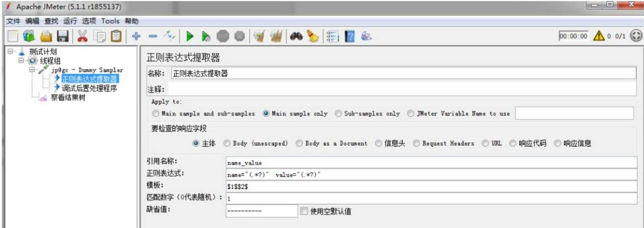Click the 匹配数字 input field
The width and height of the screenshot is (644, 228).
coord(431,198)
